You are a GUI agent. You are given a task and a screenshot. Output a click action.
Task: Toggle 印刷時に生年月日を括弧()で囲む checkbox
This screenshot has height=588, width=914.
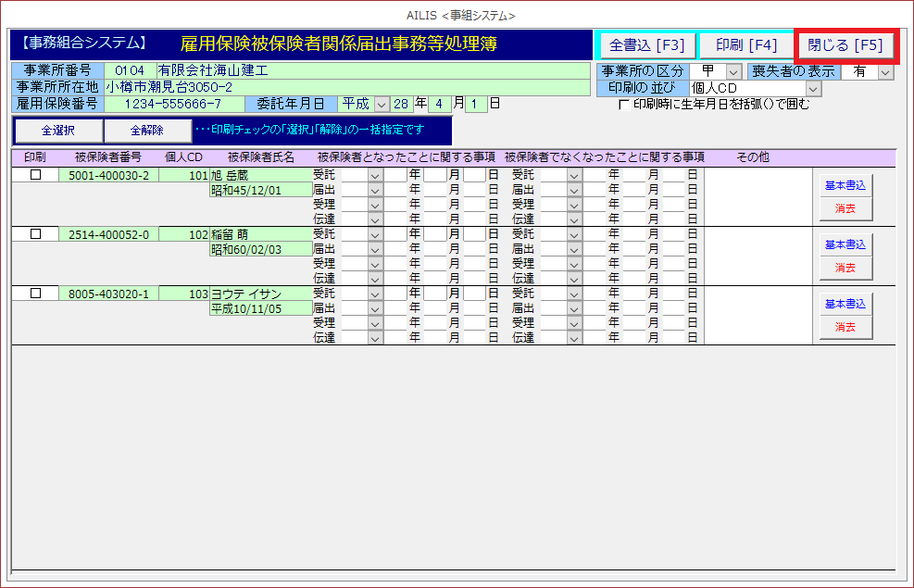click(x=624, y=105)
